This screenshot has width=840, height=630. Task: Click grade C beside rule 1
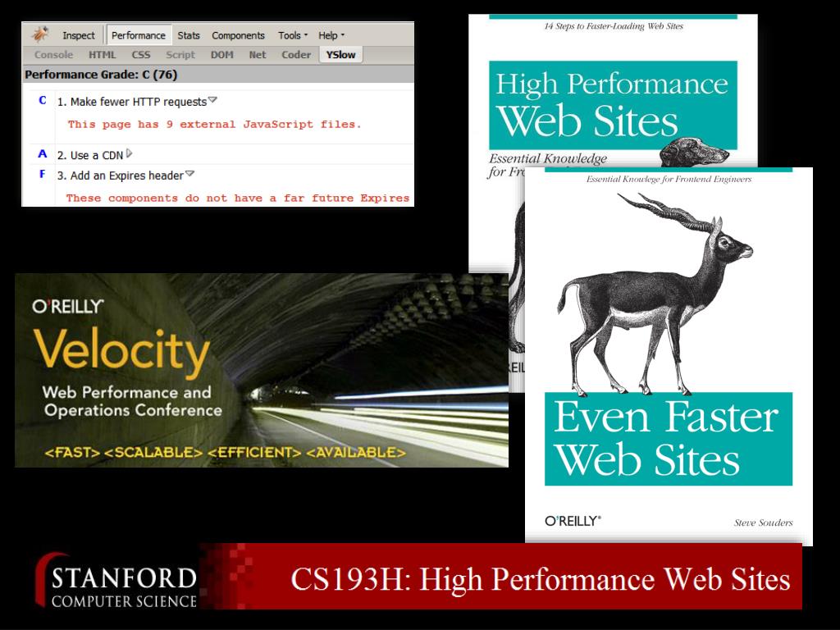[43, 100]
